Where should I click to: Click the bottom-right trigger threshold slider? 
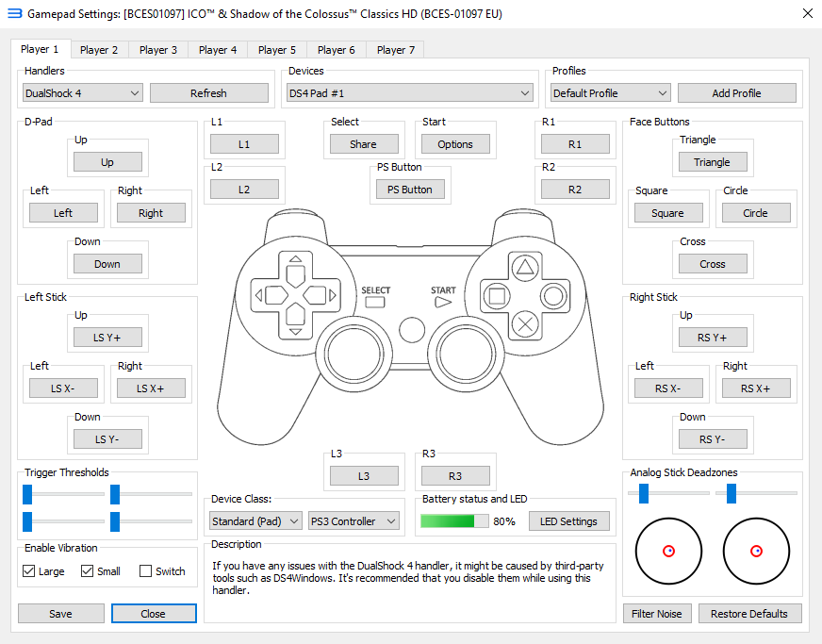point(151,521)
